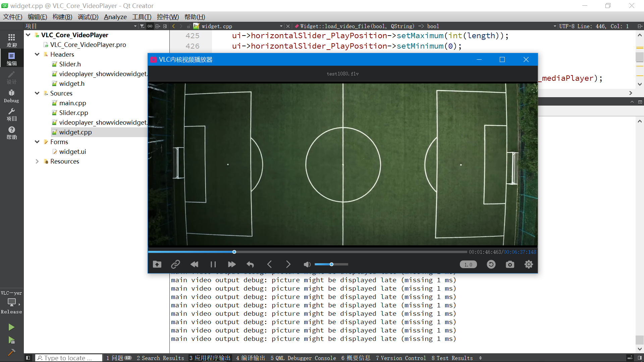Collapse the Headers folder
644x362 pixels.
coord(37,54)
